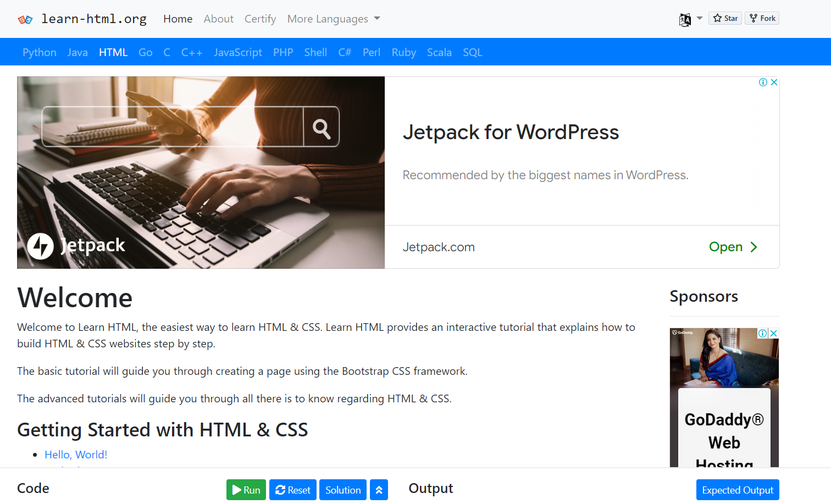This screenshot has height=504, width=831.
Task: Open the Ruby tutorial
Action: pyautogui.click(x=404, y=52)
